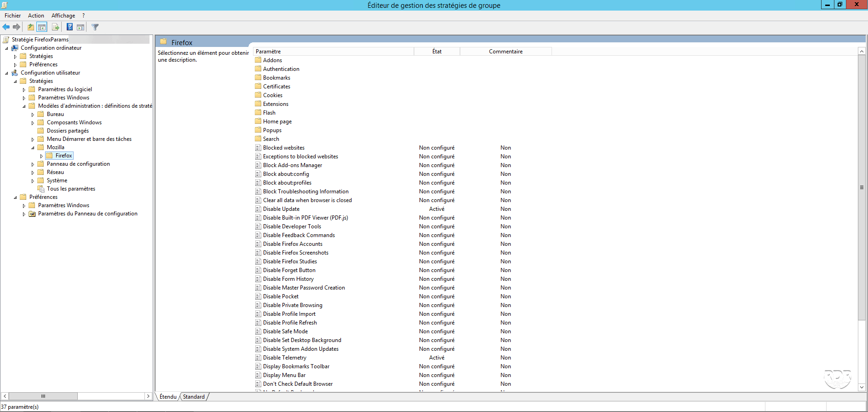The image size is (868, 412).
Task: Click the Blocked websites policy setting icon
Action: (258, 148)
